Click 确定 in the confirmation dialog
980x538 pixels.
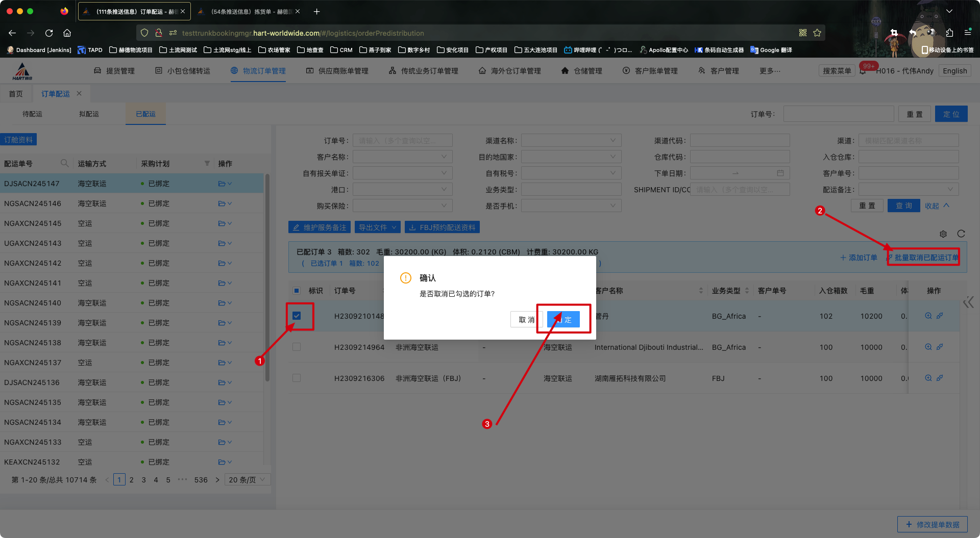click(563, 320)
